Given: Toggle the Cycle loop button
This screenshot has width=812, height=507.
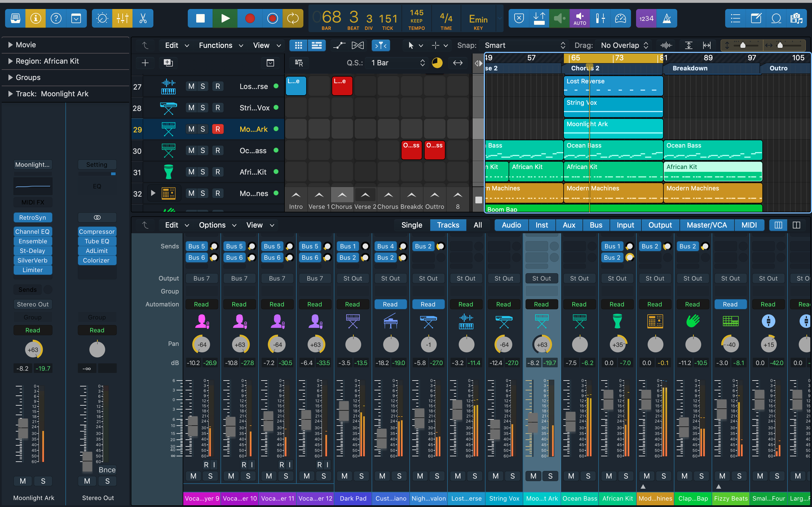Looking at the screenshot, I should (293, 18).
